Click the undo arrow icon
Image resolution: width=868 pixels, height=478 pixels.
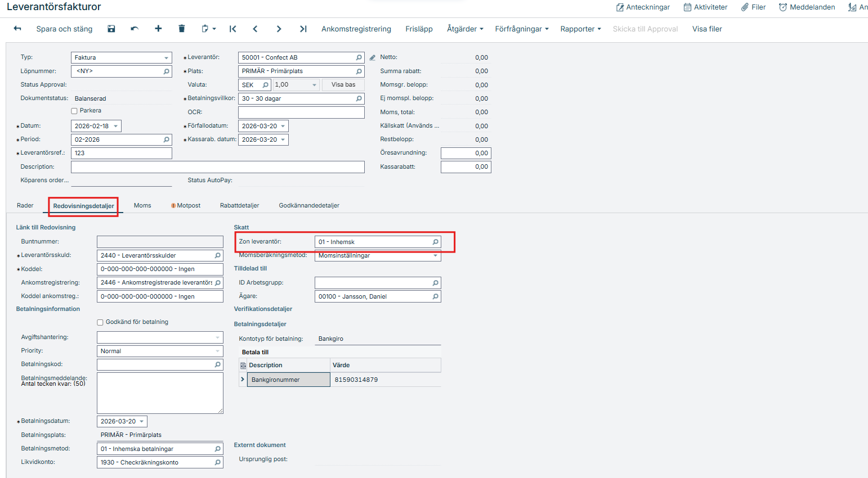[x=135, y=29]
